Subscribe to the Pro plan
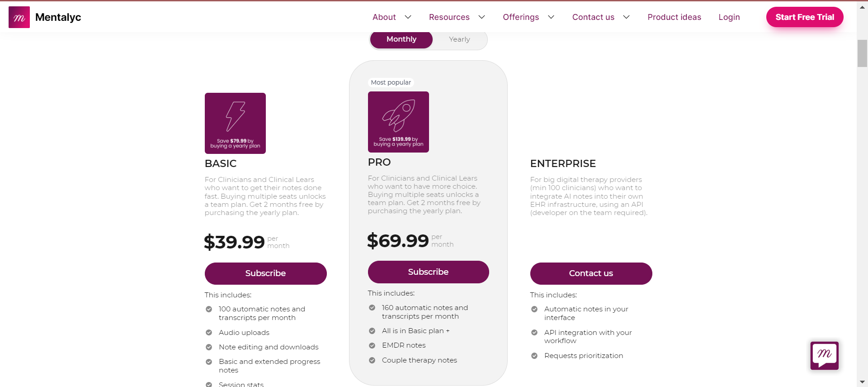 (429, 272)
